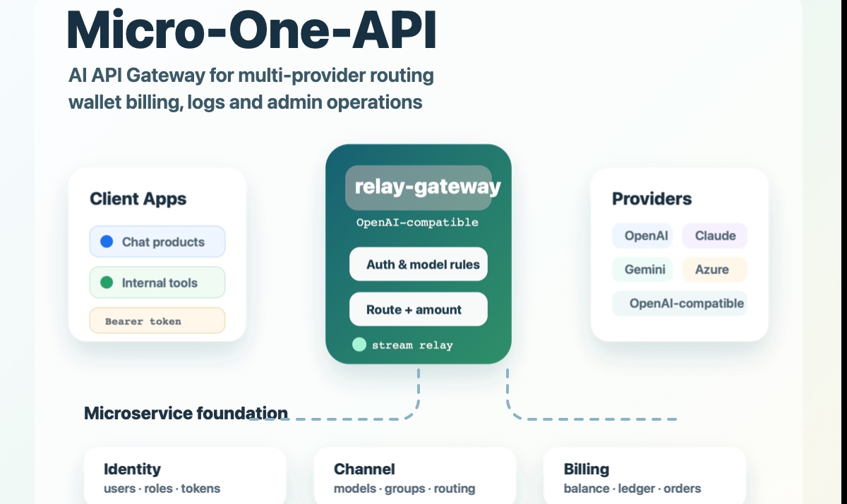Click the Micro-One-API title

click(252, 29)
